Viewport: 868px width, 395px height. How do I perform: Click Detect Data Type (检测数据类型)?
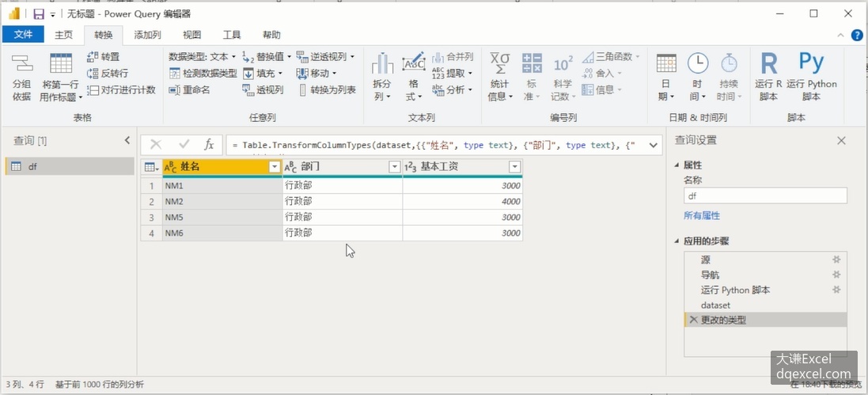tap(203, 73)
